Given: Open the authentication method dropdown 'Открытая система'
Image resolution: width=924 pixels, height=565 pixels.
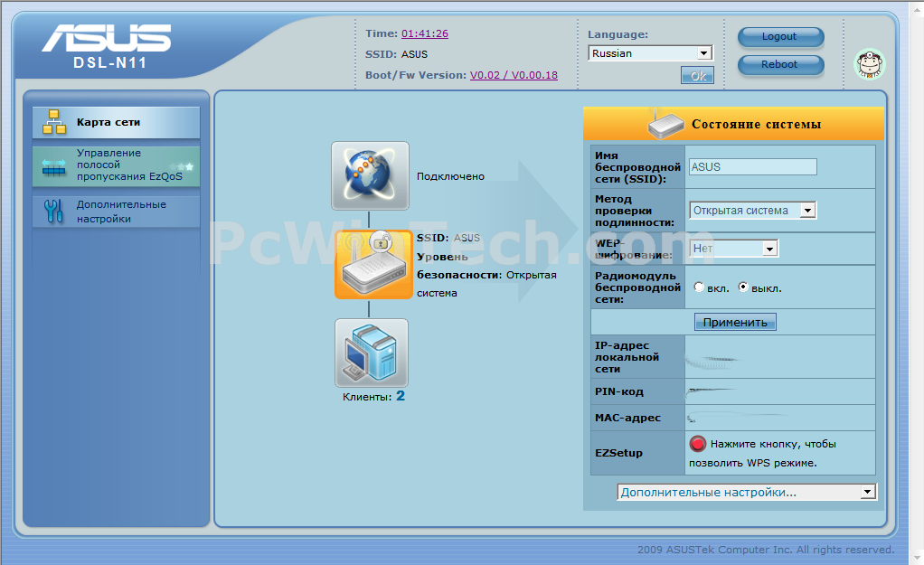Looking at the screenshot, I should [x=752, y=211].
